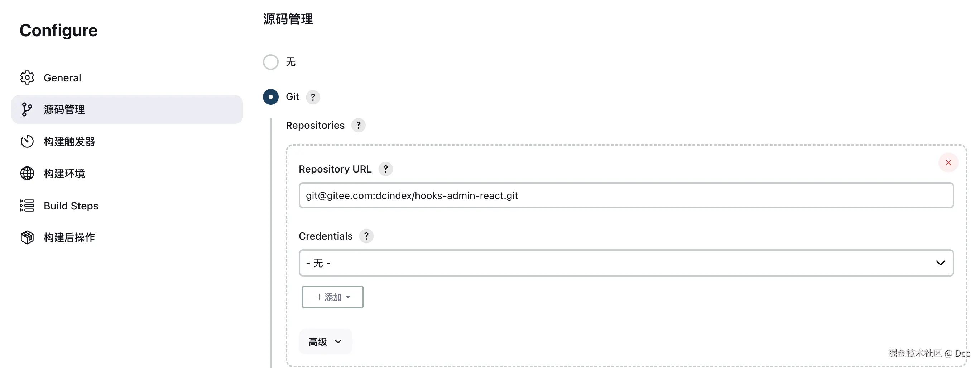The image size is (980, 368).
Task: Click the 构建后操作 package icon
Action: coord(27,237)
